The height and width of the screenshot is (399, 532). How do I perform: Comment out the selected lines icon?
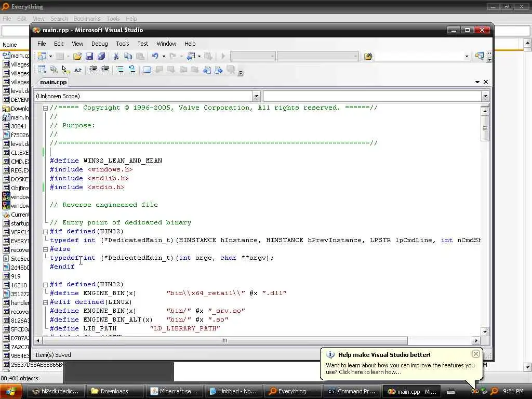(x=120, y=70)
